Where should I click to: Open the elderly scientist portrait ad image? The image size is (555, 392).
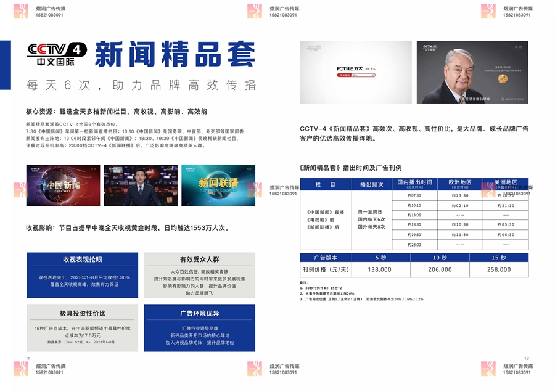pyautogui.click(x=472, y=72)
